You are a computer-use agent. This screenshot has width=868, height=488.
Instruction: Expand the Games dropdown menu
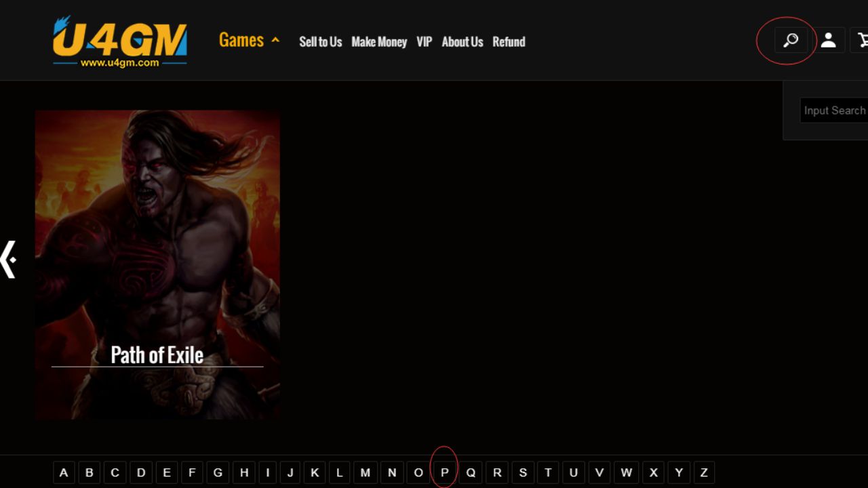(248, 41)
